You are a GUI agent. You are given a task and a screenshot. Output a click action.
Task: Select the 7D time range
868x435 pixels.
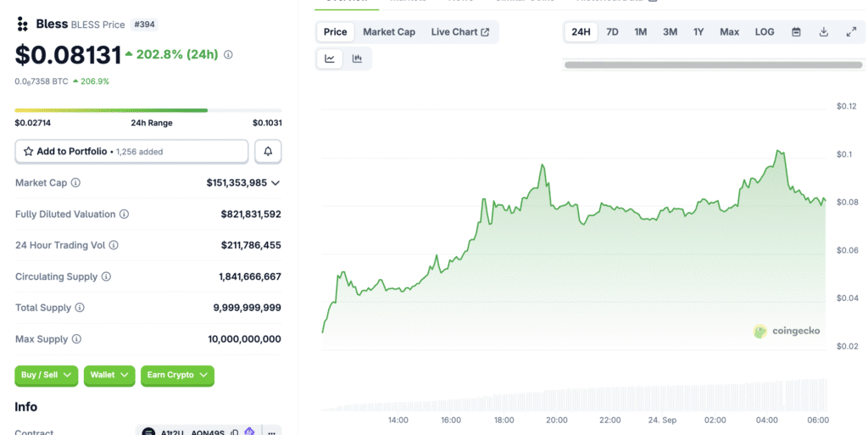point(612,32)
